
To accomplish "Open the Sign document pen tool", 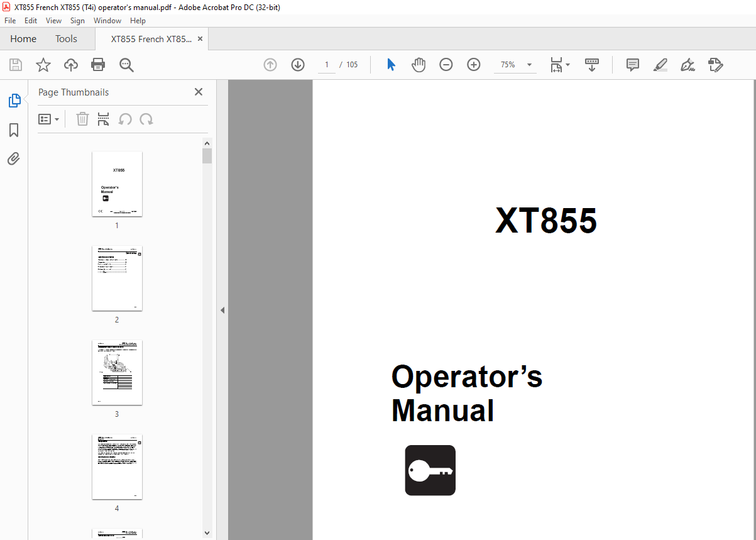I will [688, 65].
